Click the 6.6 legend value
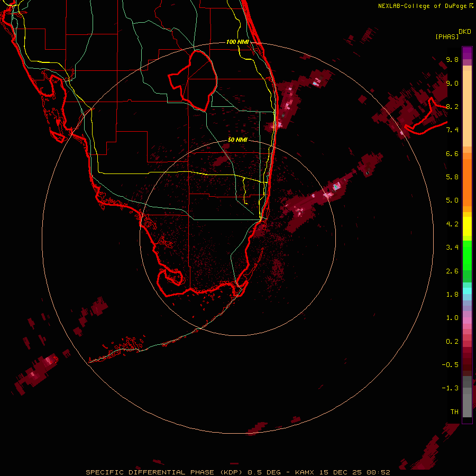Image resolution: width=476 pixels, height=476 pixels. pyautogui.click(x=452, y=153)
